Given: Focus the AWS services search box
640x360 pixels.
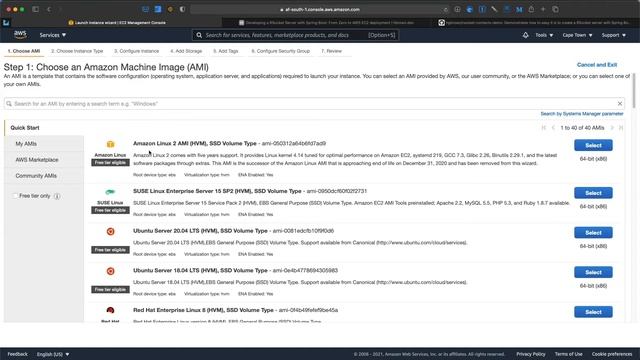Looking at the screenshot, I should [x=296, y=35].
